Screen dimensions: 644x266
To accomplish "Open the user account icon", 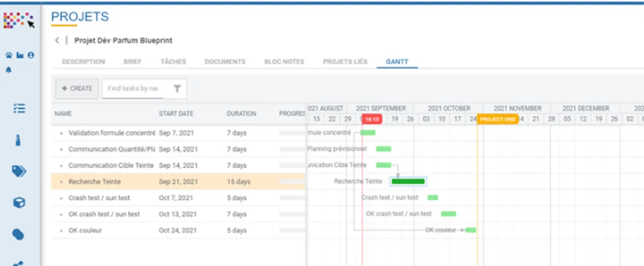I will click(x=31, y=55).
